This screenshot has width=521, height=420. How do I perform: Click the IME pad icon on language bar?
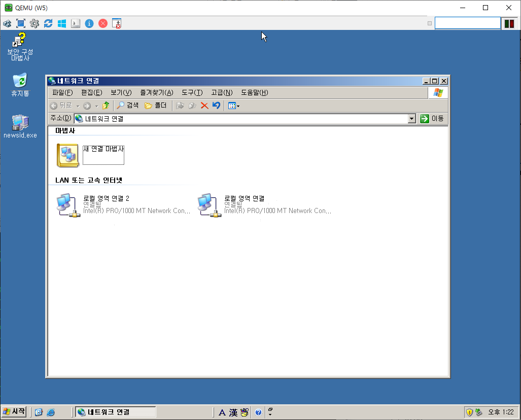(245, 412)
